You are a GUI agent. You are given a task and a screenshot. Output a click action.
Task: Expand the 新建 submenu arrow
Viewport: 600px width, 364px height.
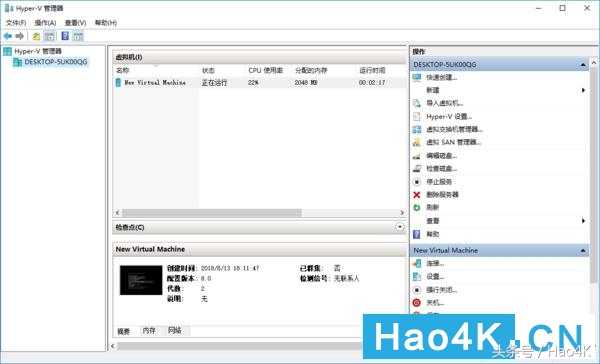pyautogui.click(x=583, y=90)
